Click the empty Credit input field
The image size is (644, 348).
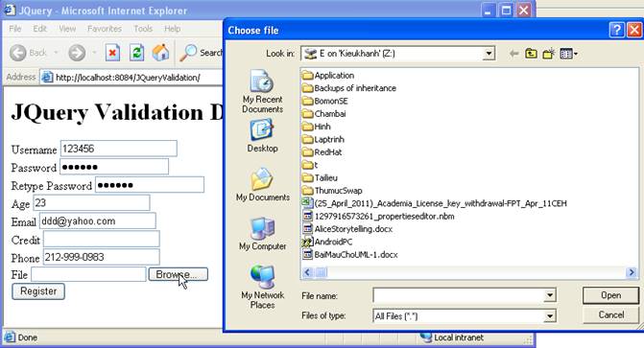coord(101,239)
